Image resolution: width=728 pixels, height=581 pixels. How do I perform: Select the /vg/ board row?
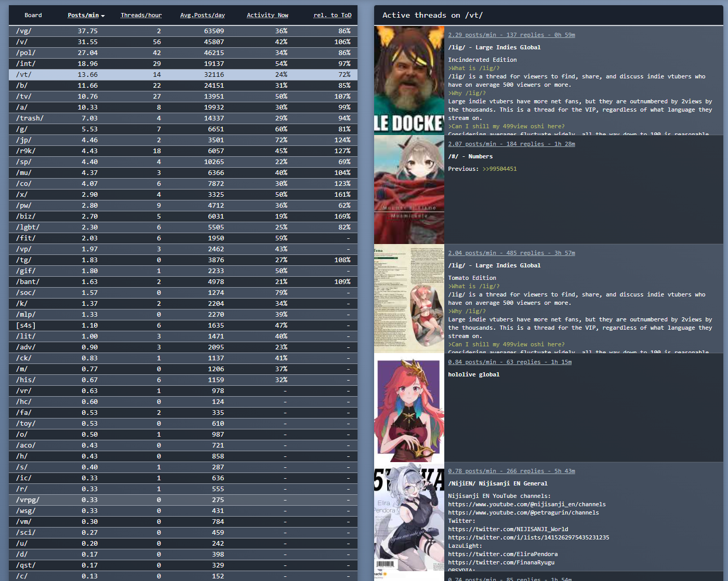pos(183,31)
